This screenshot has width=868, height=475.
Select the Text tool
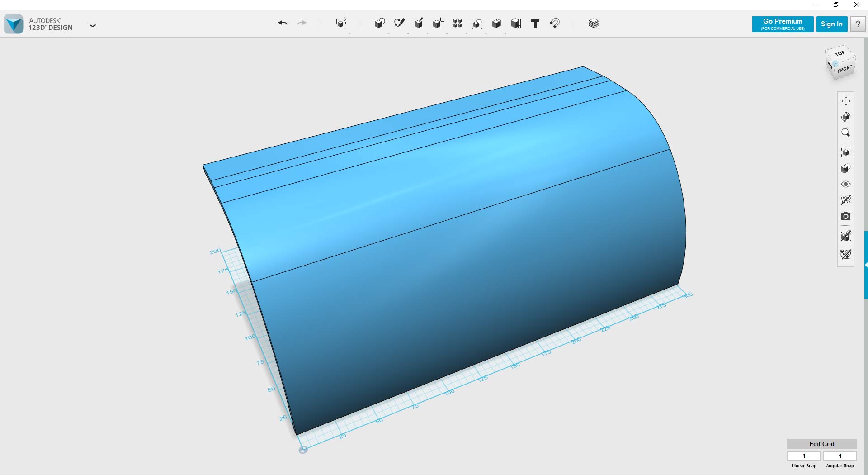tap(535, 23)
